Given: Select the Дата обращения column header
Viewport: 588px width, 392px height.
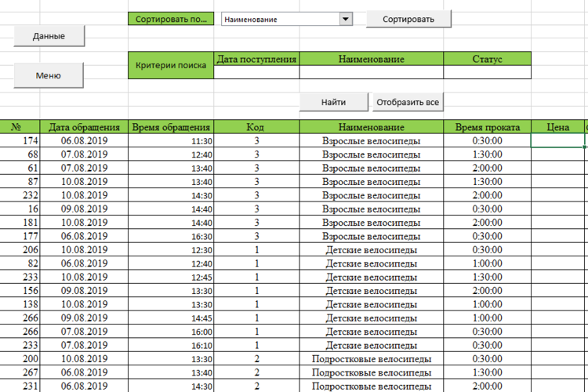Looking at the screenshot, I should pyautogui.click(x=84, y=127).
